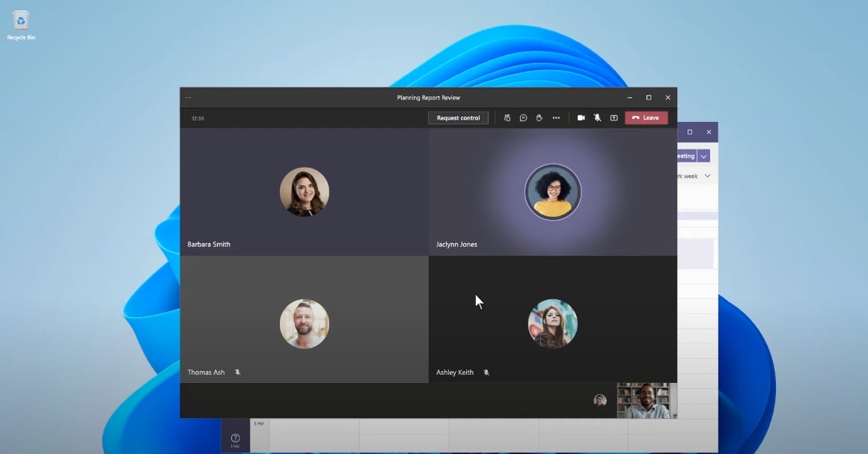Unmute the microphone
Screen dimensions: 868x454
pos(597,118)
